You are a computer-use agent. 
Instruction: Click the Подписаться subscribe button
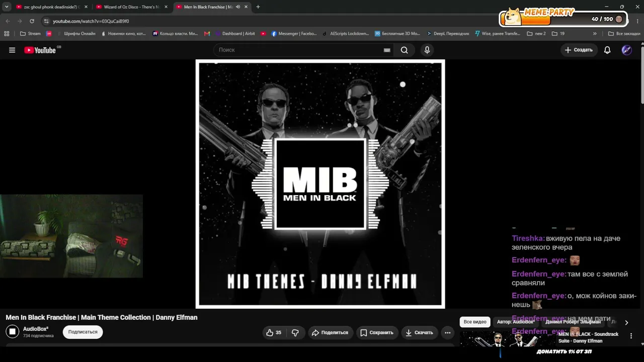83,332
